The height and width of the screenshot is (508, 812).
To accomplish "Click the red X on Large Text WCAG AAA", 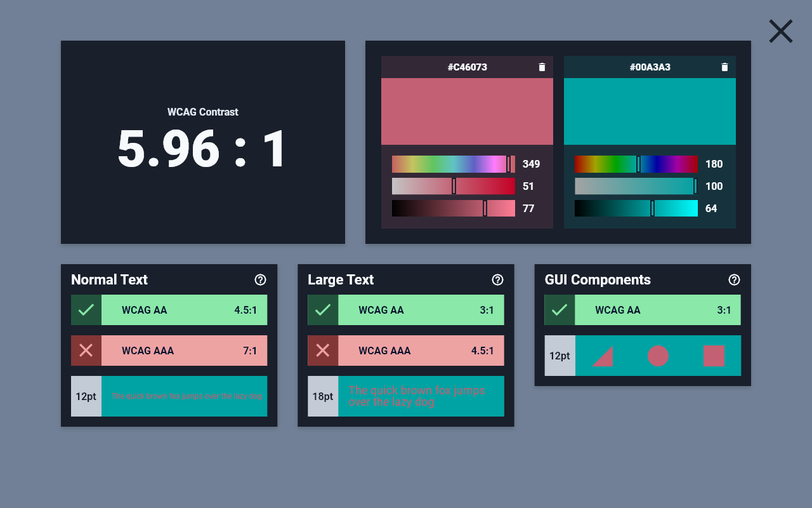I will pos(323,350).
